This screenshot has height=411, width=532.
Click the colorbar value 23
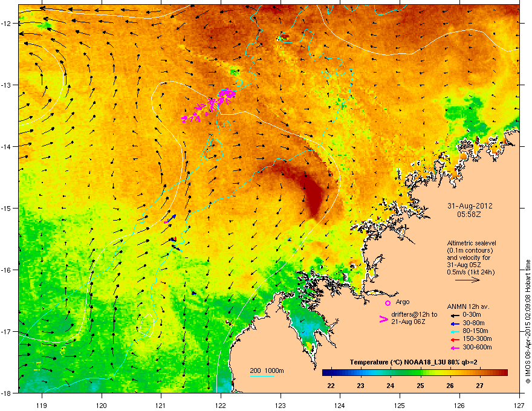click(x=360, y=386)
